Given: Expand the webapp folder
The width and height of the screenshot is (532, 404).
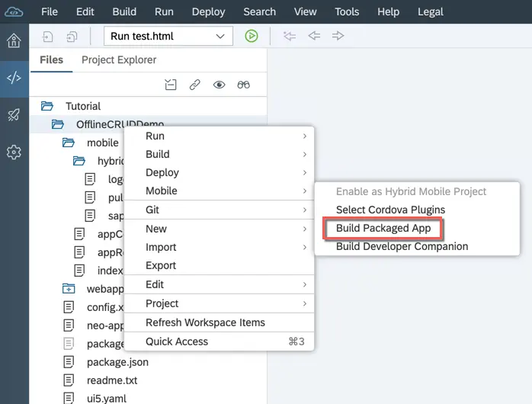Looking at the screenshot, I should point(69,289).
